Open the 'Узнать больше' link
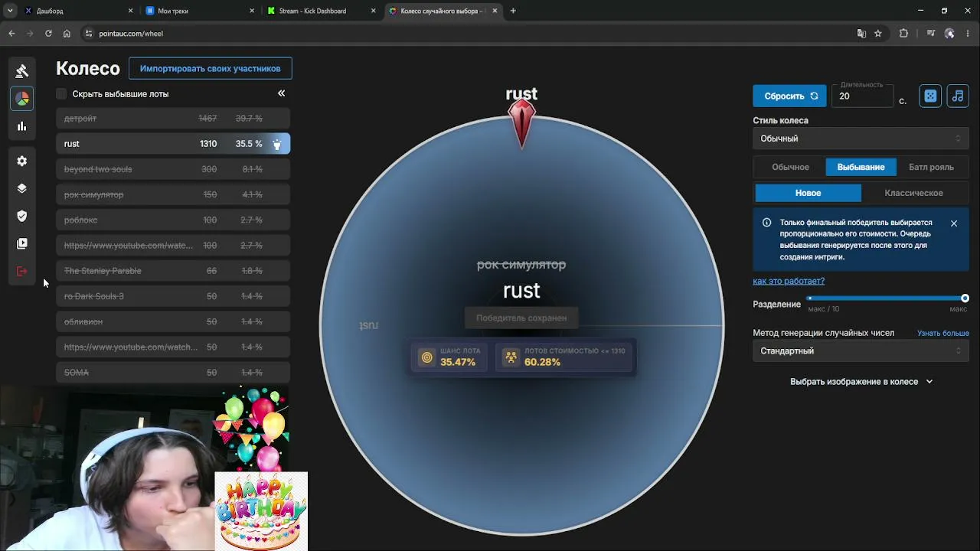Image resolution: width=980 pixels, height=551 pixels. (943, 333)
